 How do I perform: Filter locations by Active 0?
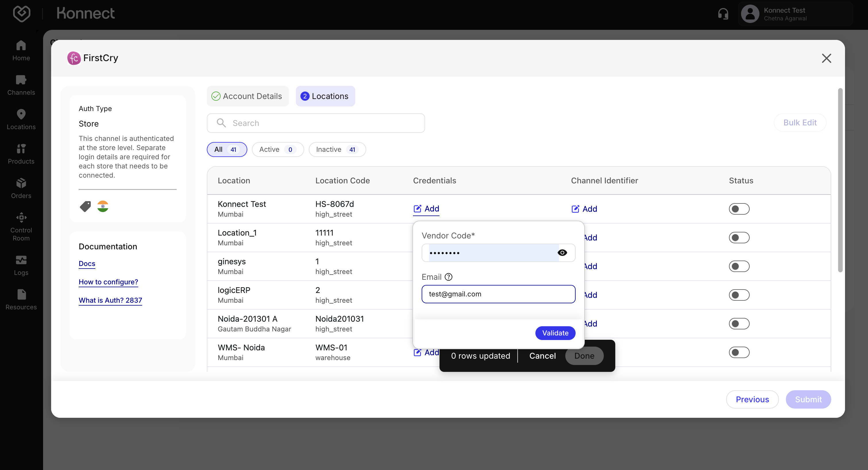(278, 149)
